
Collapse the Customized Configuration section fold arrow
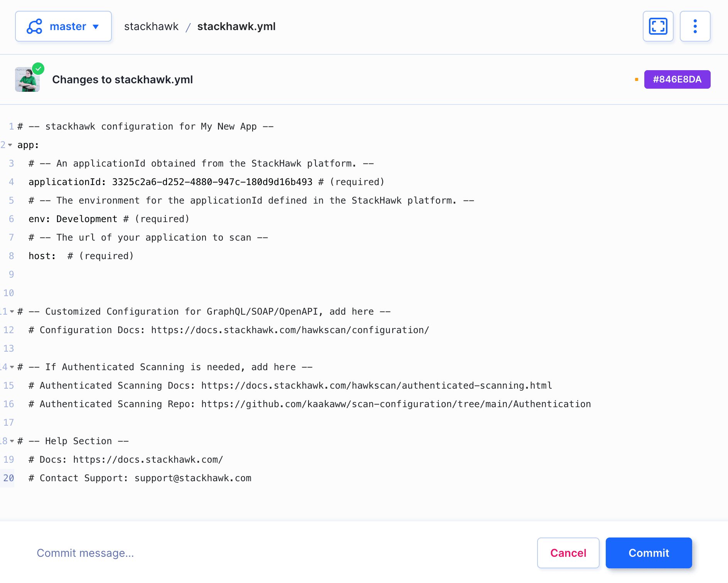(12, 312)
